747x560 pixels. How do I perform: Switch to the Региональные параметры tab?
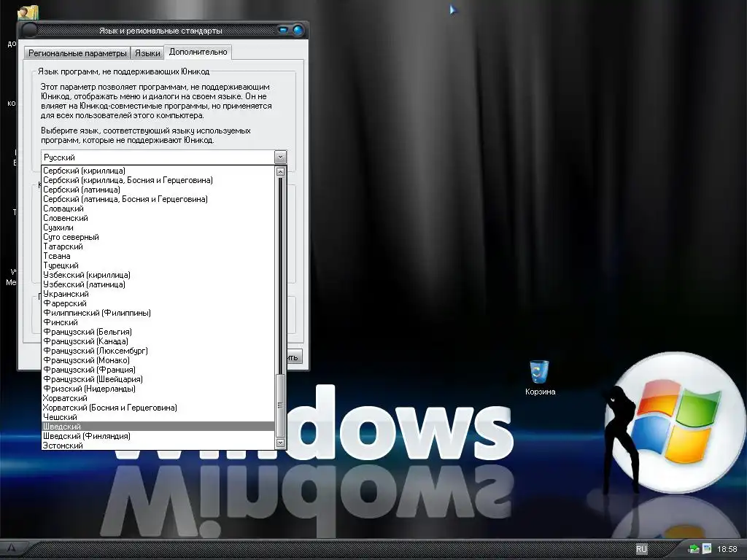click(77, 52)
